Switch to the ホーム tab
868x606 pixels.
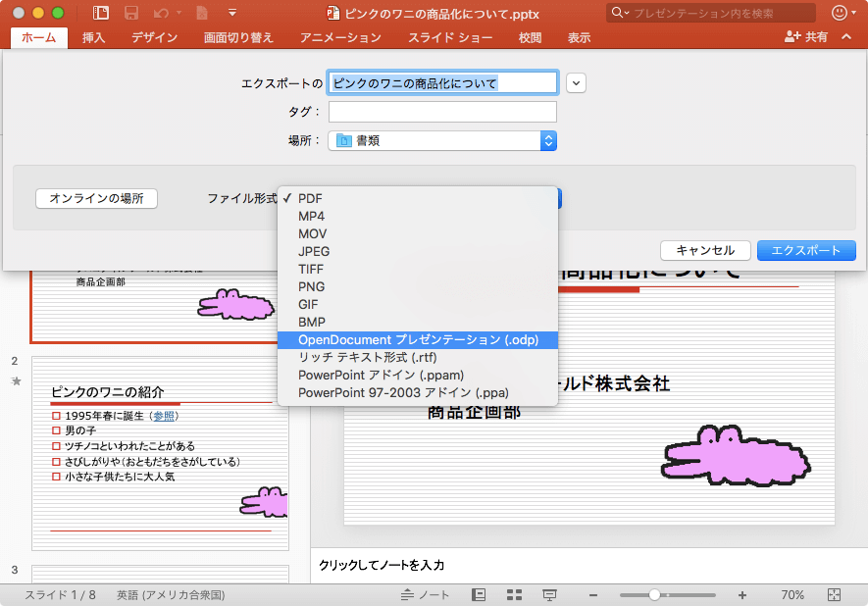tap(39, 37)
